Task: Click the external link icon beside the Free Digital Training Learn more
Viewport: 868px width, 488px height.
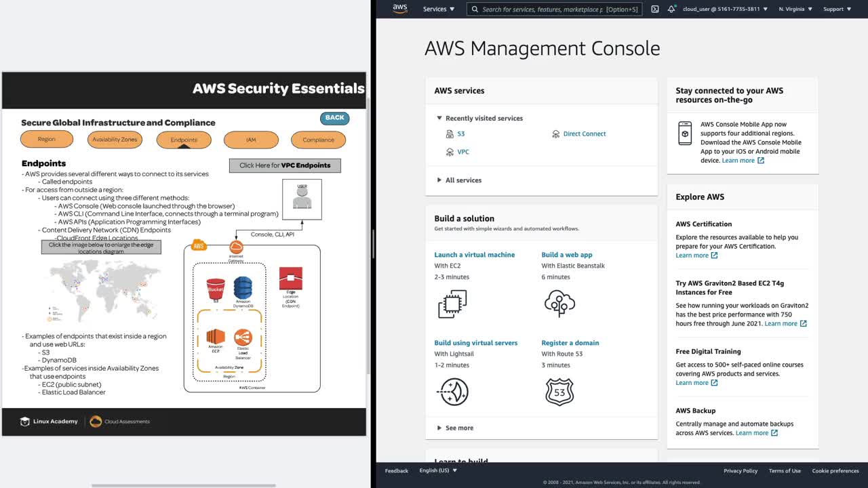Action: [x=714, y=383]
